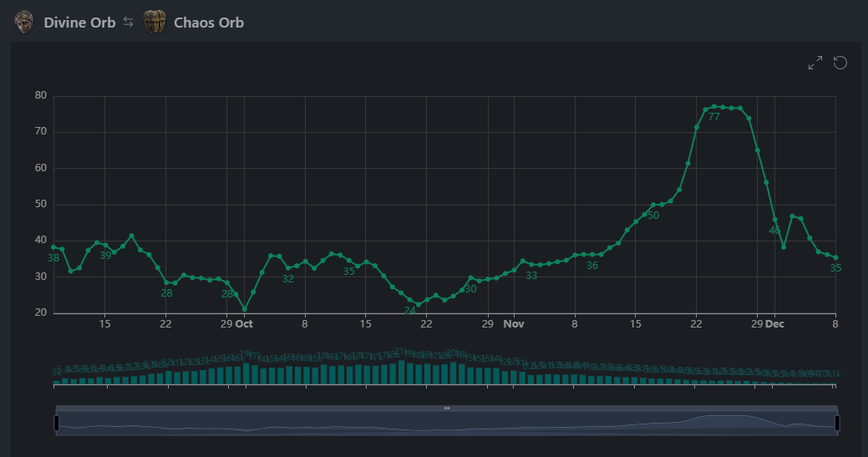Move the left handle of range slider
This screenshot has width=868, height=457.
(x=57, y=423)
